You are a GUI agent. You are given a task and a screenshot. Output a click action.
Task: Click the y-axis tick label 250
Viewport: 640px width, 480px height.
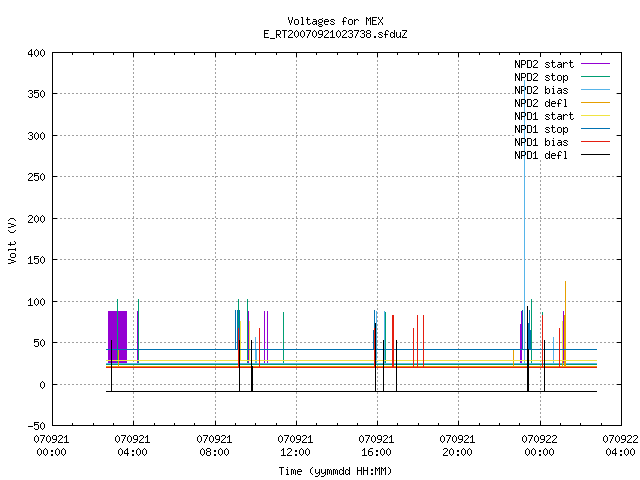pyautogui.click(x=36, y=177)
